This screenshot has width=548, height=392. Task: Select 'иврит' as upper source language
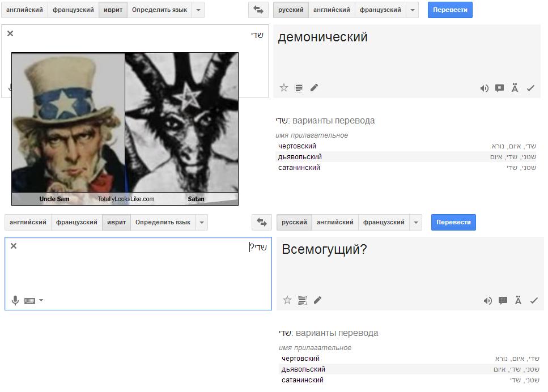(113, 10)
